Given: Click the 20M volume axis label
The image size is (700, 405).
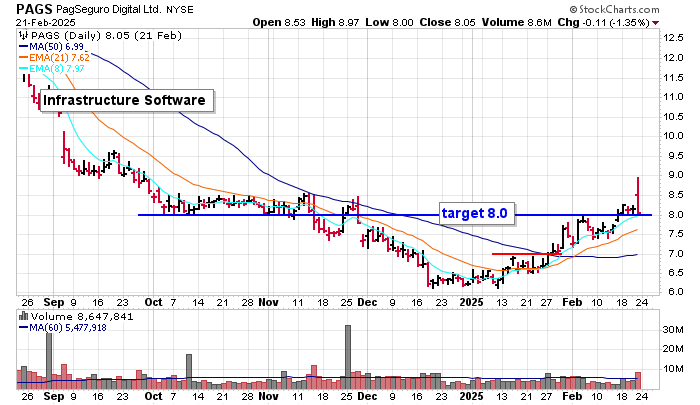Looking at the screenshot, I should (x=673, y=349).
